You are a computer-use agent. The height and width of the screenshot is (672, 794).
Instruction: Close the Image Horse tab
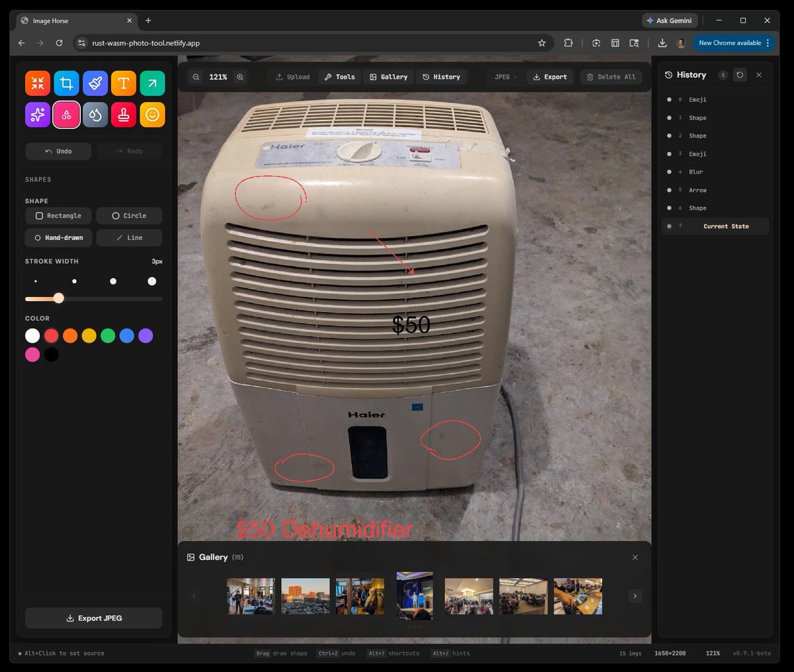tap(129, 21)
